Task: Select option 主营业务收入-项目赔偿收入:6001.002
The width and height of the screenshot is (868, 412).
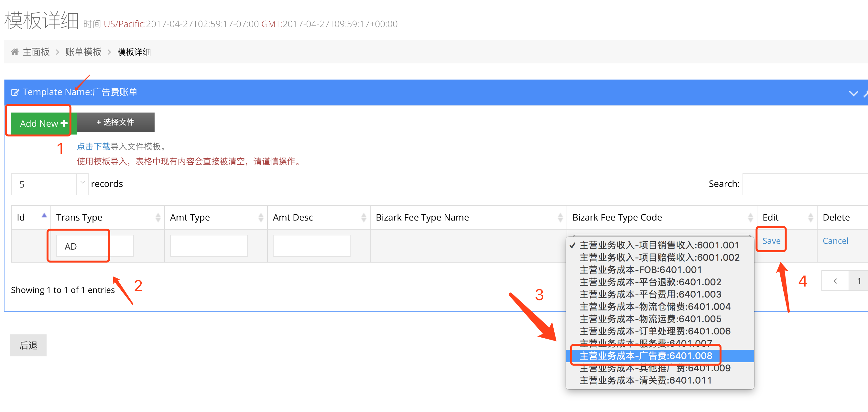Action: coord(660,257)
